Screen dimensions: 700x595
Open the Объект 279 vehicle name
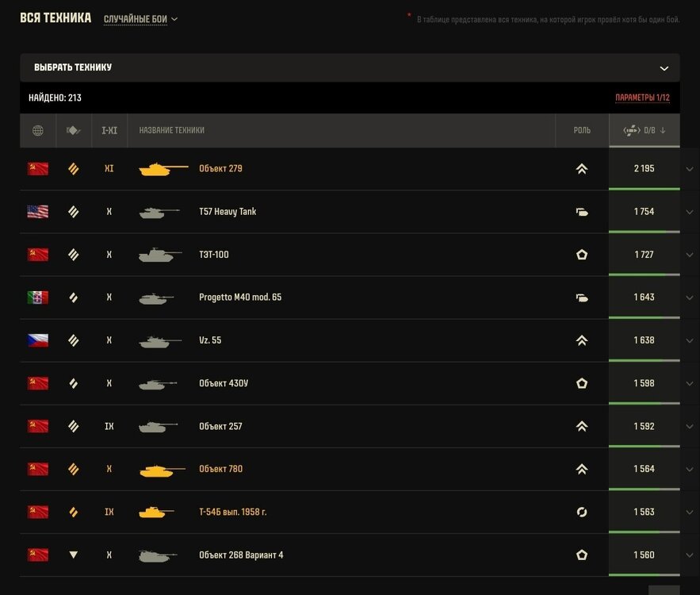pos(220,169)
